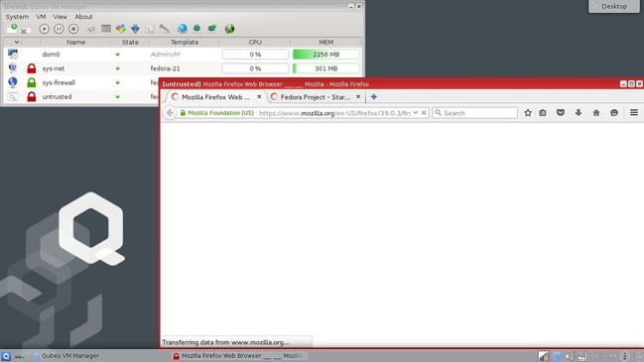Select the dom0 row name

[x=51, y=55]
